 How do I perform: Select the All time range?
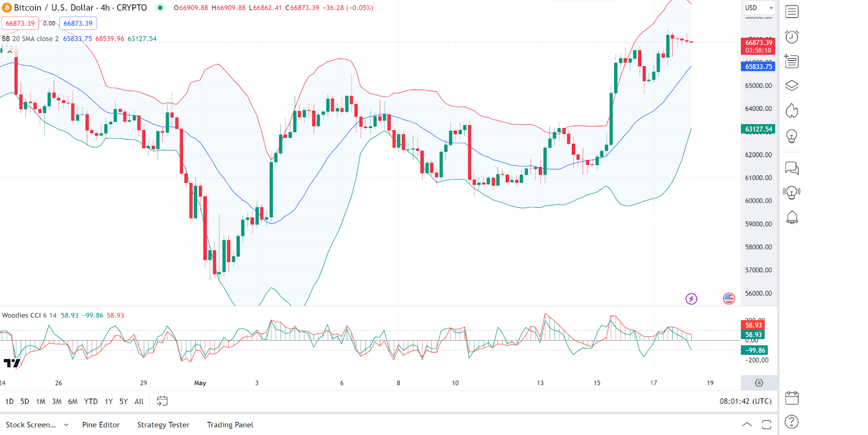139,401
